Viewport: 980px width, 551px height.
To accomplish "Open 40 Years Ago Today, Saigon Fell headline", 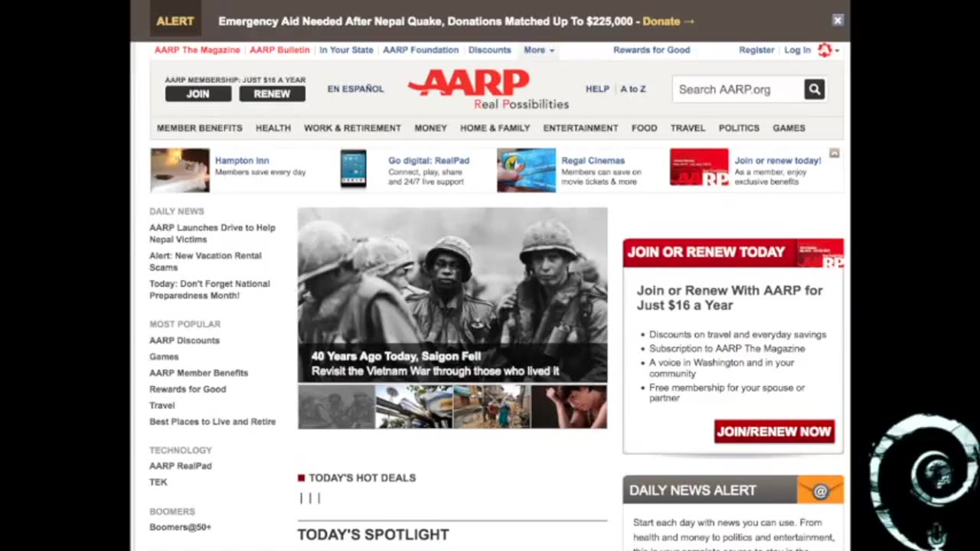I will (x=396, y=356).
